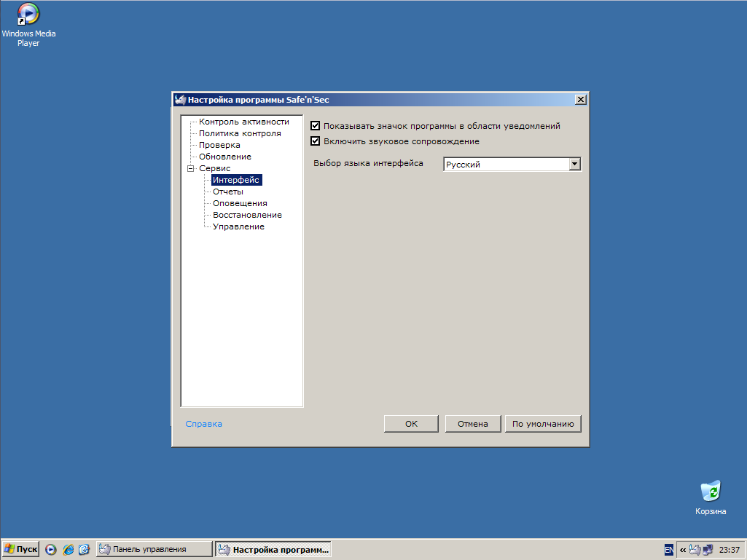Image resolution: width=747 pixels, height=560 pixels.
Task: Toggle Включить звуковое сопровождение checkbox
Action: (315, 141)
